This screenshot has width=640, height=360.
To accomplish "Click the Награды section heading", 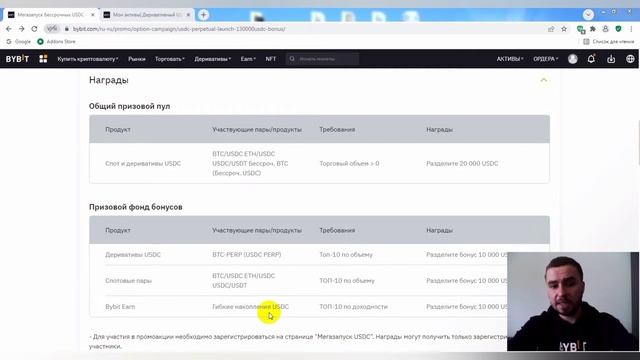I will point(109,80).
